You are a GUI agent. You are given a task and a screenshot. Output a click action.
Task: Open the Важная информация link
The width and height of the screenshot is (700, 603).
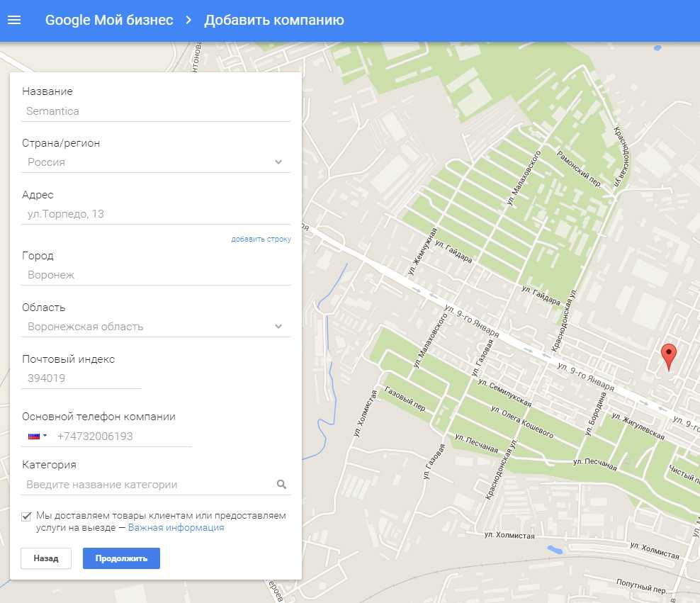176,528
